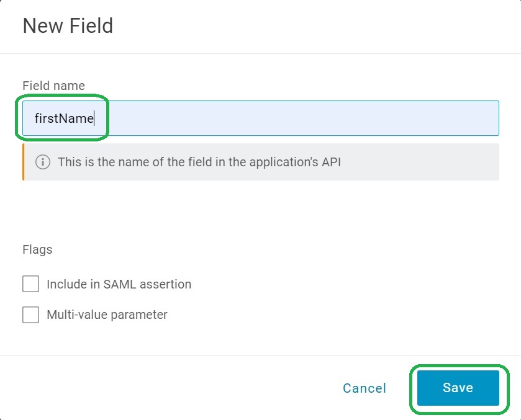Click the "Include in SAML assertion" label text

119,284
